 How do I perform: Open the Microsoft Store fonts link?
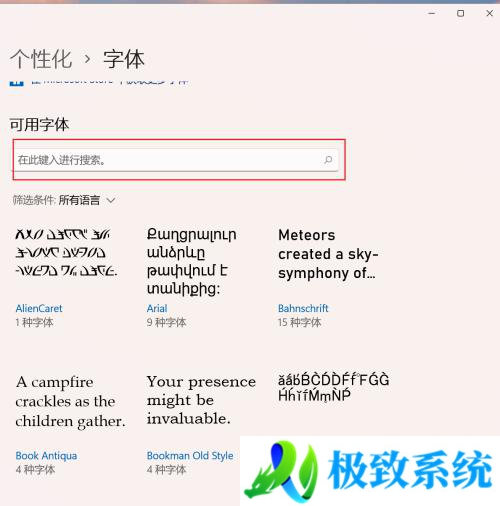coord(110,81)
